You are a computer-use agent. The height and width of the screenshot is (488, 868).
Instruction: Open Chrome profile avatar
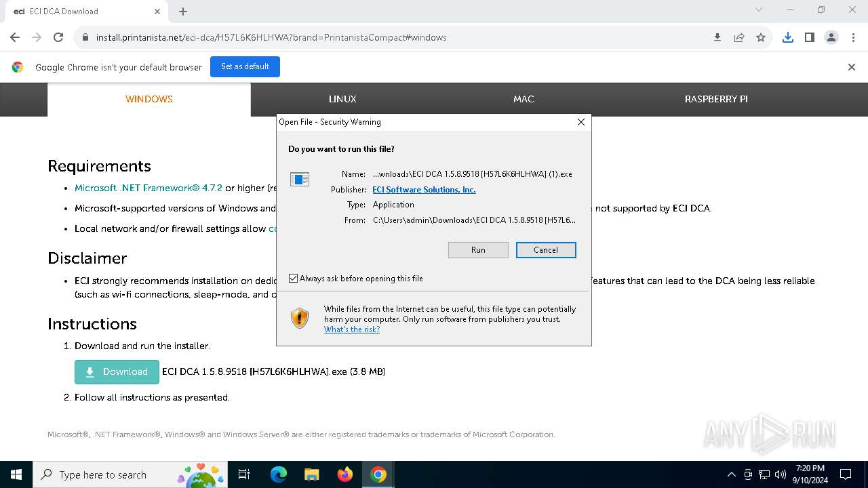[831, 37]
